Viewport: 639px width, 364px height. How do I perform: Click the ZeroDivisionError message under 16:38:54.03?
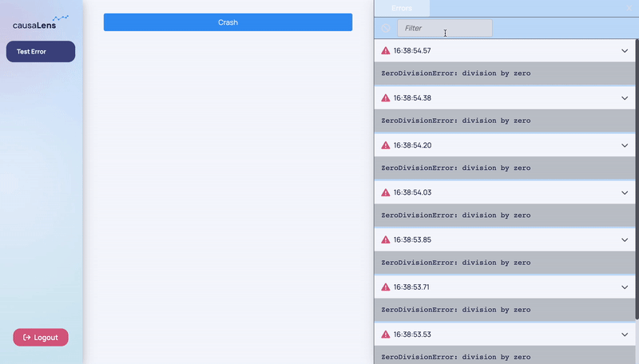tap(455, 215)
